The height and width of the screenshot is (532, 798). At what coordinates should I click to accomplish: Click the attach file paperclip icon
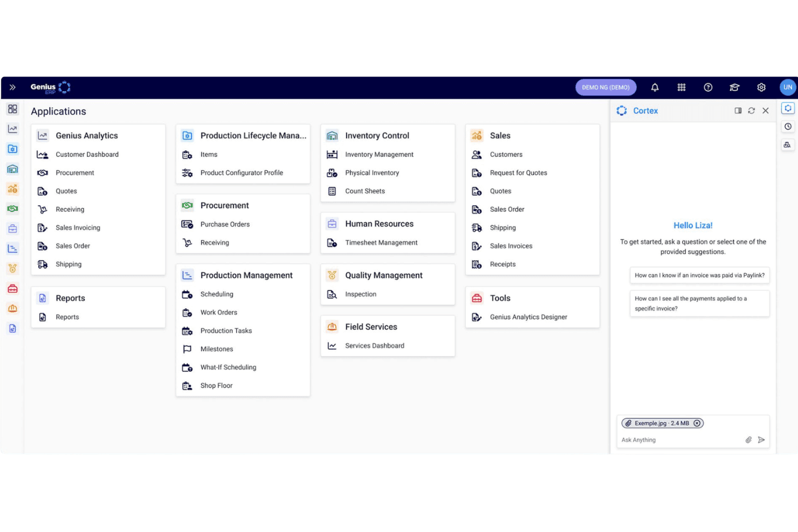coord(748,440)
